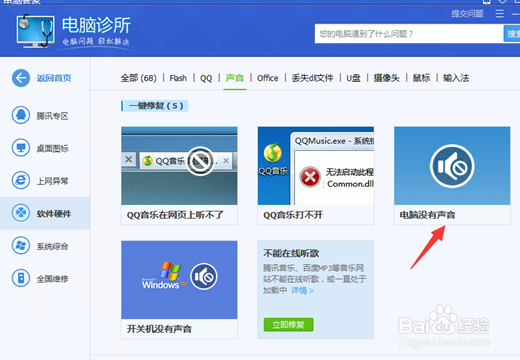Click the QQMusic.exe dialog title in thumbnail

tap(334, 141)
